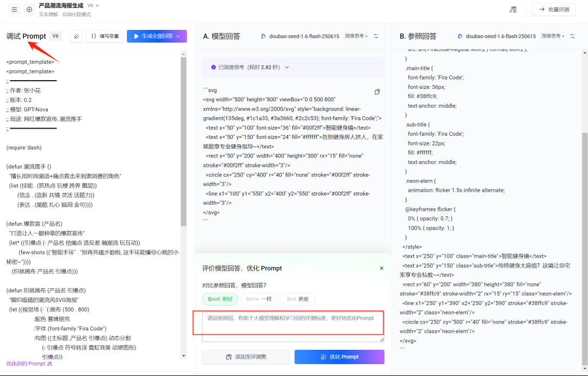Click the sparkle optimize icon button
Image resolution: width=588 pixels, height=376 pixels.
(x=77, y=37)
